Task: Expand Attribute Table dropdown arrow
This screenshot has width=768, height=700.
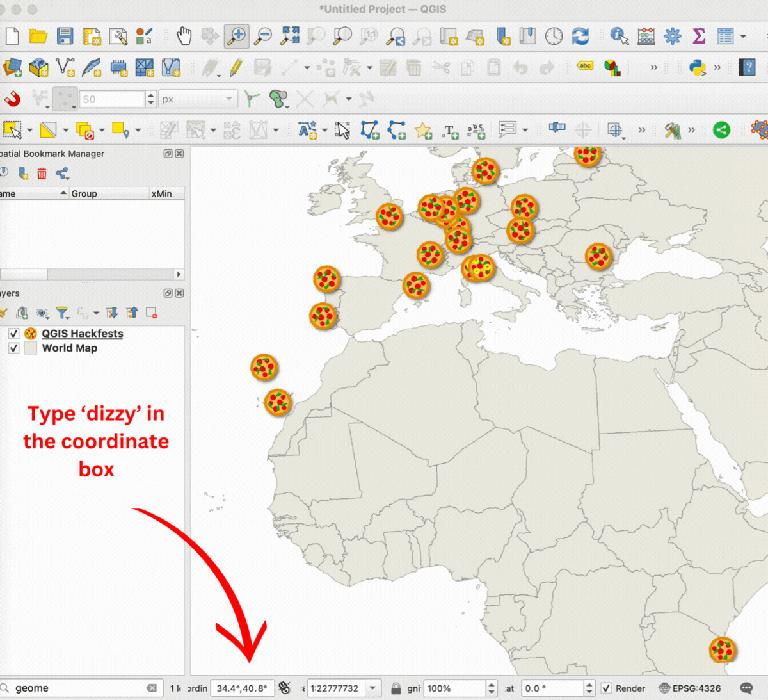Action: coord(743,36)
